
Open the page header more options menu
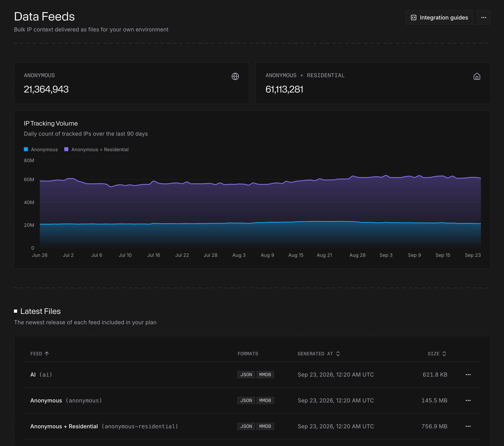pyautogui.click(x=483, y=18)
